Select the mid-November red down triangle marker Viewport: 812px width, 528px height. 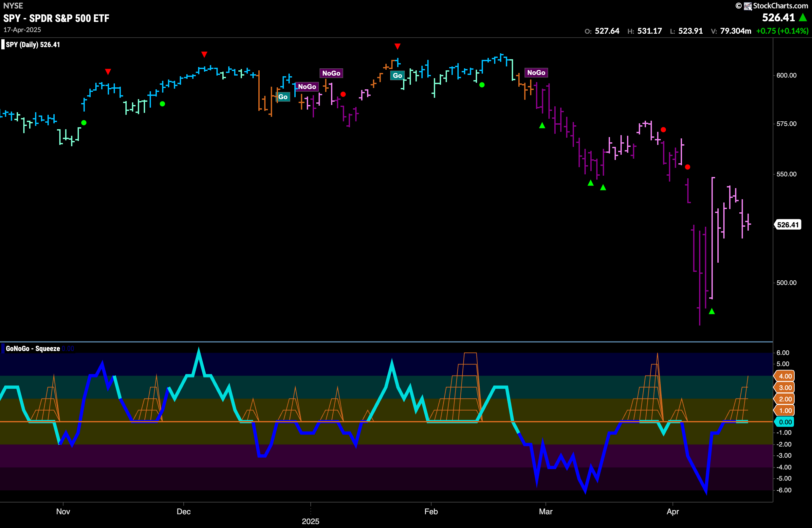108,72
